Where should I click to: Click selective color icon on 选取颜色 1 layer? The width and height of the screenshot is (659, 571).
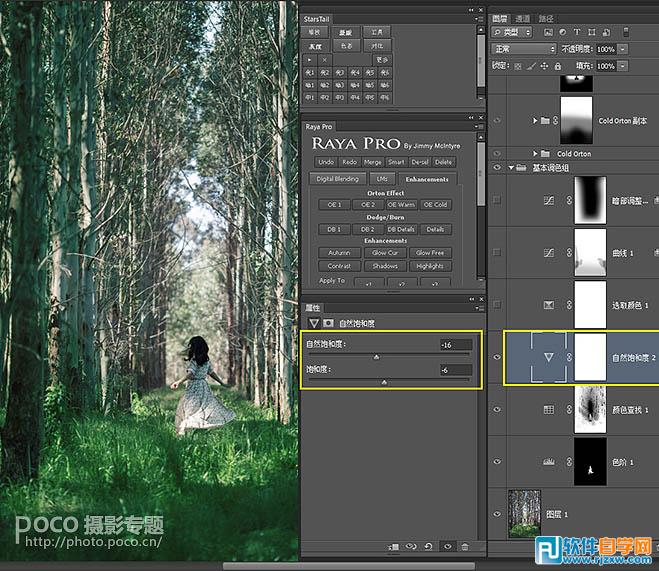(548, 305)
